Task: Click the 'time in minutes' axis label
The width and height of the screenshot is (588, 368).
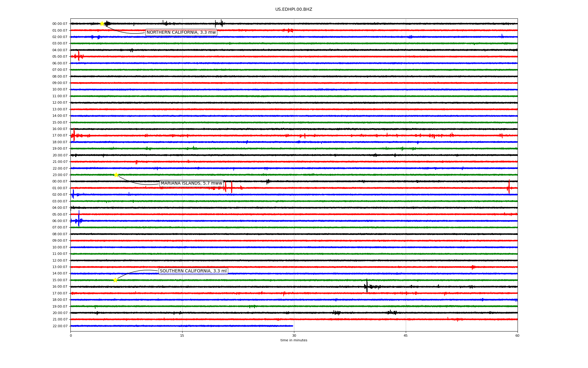Action: (x=294, y=340)
